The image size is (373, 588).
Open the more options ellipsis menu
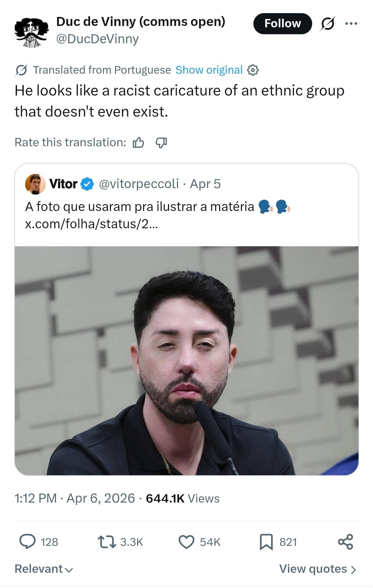point(352,23)
